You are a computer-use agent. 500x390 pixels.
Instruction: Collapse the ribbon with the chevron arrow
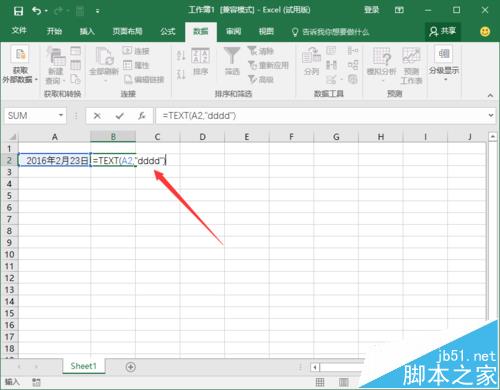[x=490, y=95]
